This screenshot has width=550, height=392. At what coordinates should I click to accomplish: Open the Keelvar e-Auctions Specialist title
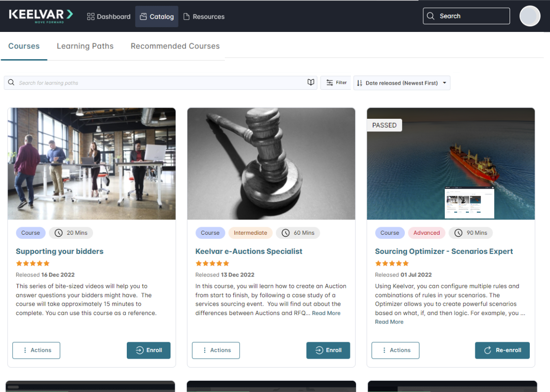click(248, 252)
